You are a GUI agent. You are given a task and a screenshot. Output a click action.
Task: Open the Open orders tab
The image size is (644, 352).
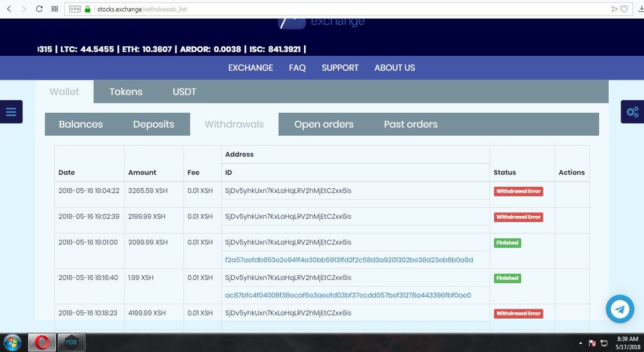(324, 124)
